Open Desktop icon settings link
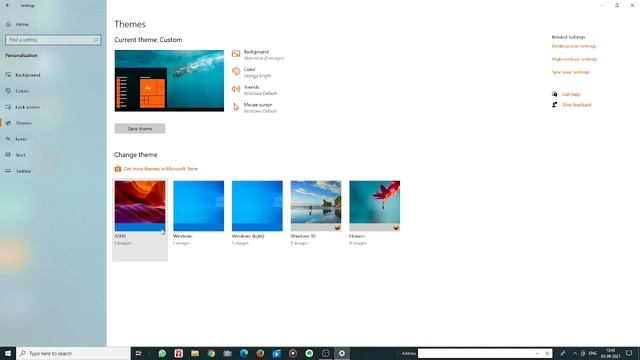The width and height of the screenshot is (640, 360). pyautogui.click(x=574, y=46)
